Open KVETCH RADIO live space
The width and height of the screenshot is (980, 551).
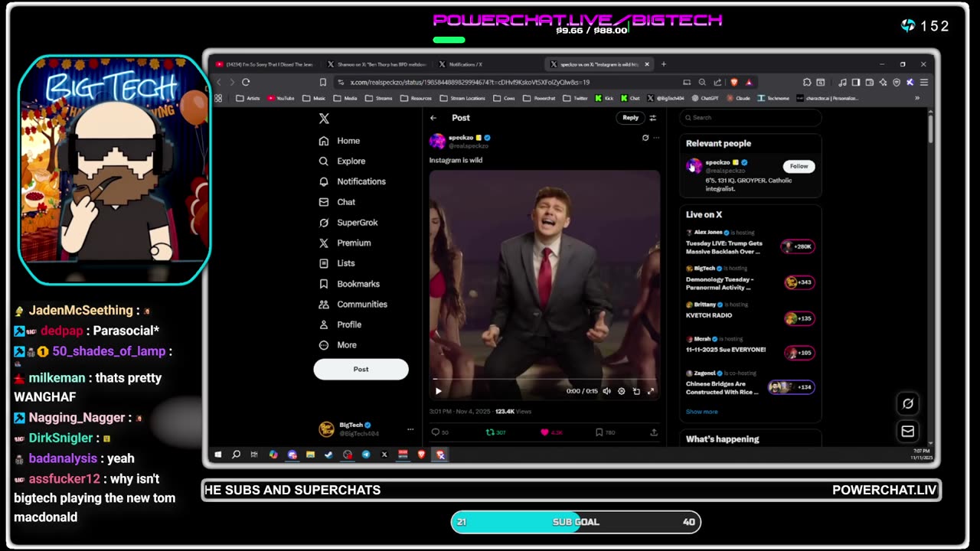pyautogui.click(x=750, y=314)
